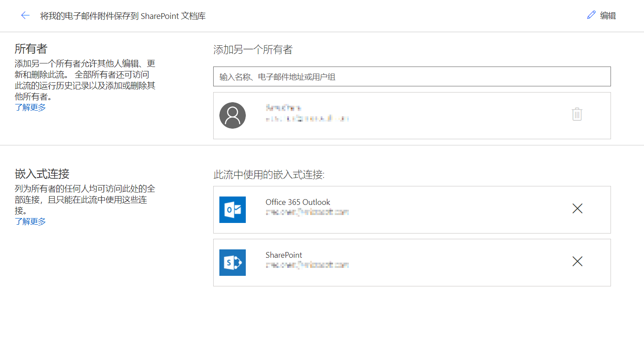Click the Office 365 Outlook icon

click(x=233, y=210)
